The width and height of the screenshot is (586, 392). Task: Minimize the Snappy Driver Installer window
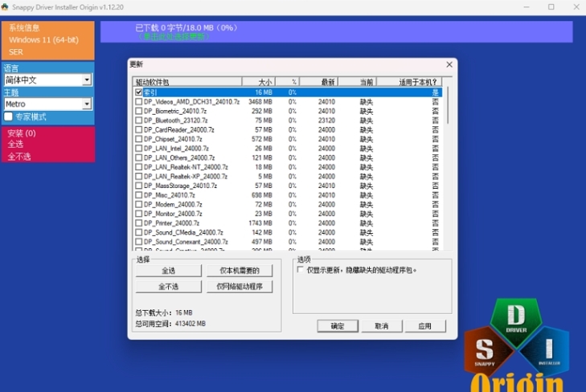pyautogui.click(x=527, y=7)
